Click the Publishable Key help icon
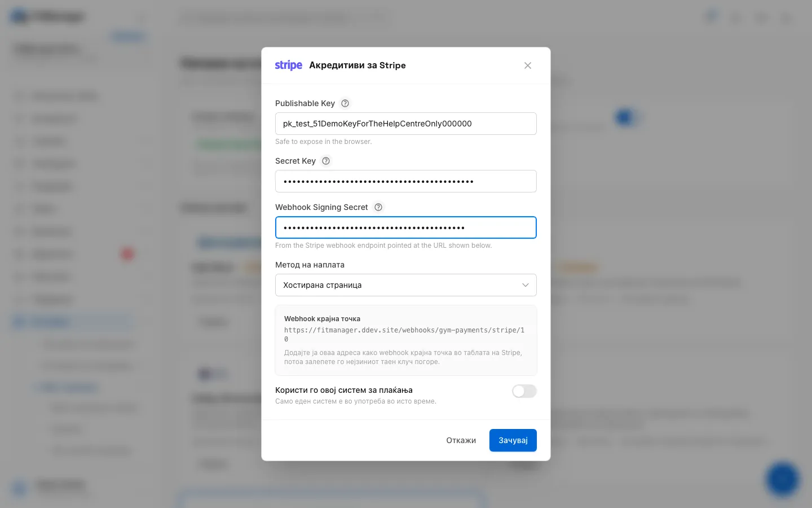Screen dimensions: 812x508 tap(345, 103)
